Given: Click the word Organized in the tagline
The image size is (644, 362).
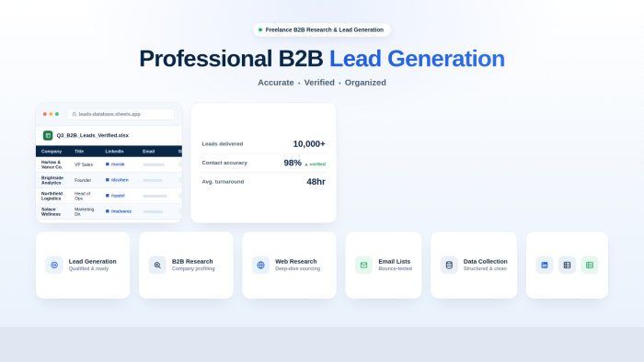Looking at the screenshot, I should 365,83.
